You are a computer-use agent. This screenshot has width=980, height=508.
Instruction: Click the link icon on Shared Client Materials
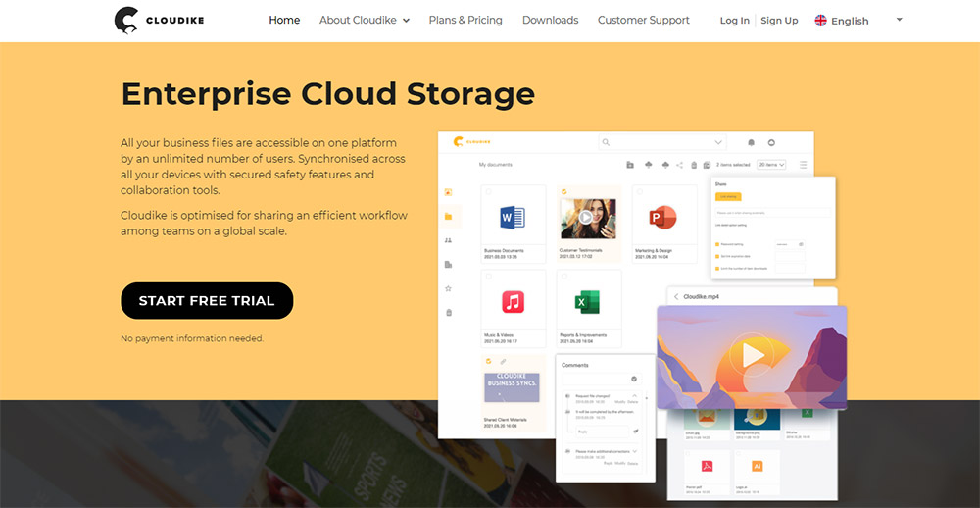pos(503,361)
